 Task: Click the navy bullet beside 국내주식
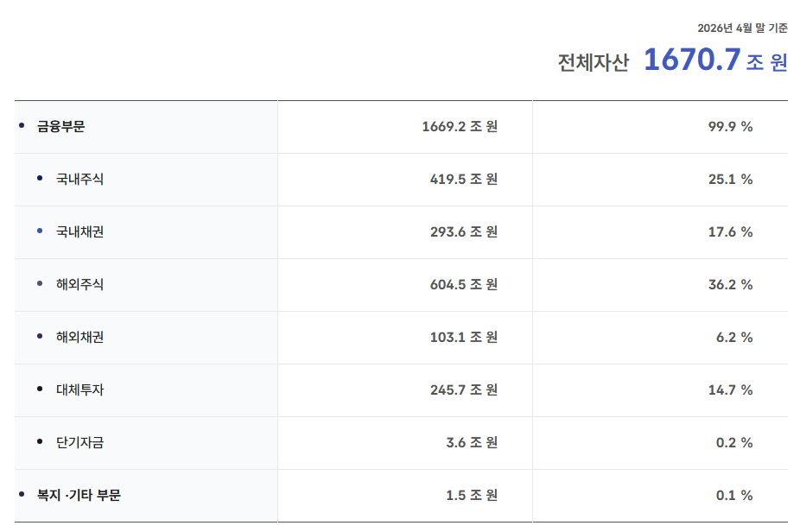point(40,178)
